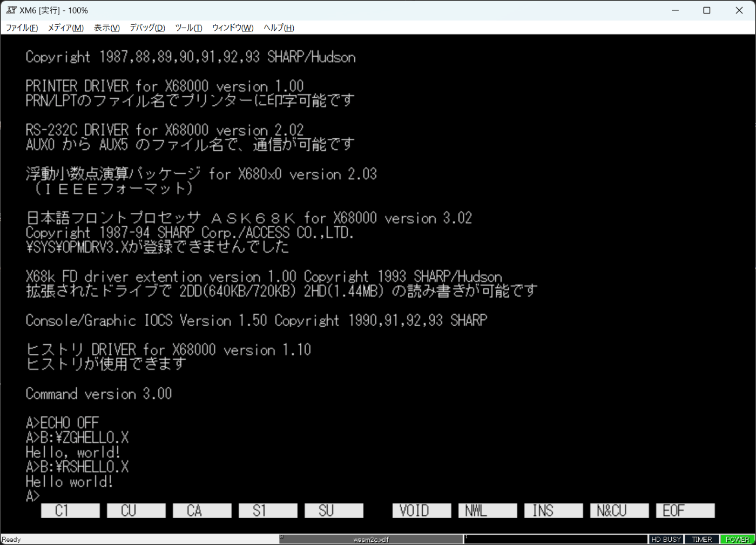Open the ウィンドウ(W) menu

[233, 28]
